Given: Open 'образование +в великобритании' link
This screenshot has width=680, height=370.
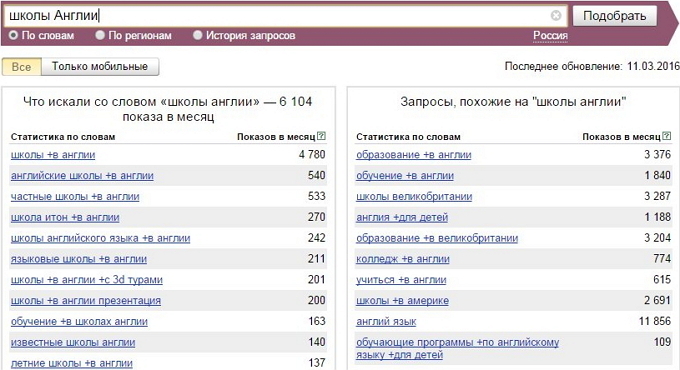Looking at the screenshot, I should pos(437,238).
